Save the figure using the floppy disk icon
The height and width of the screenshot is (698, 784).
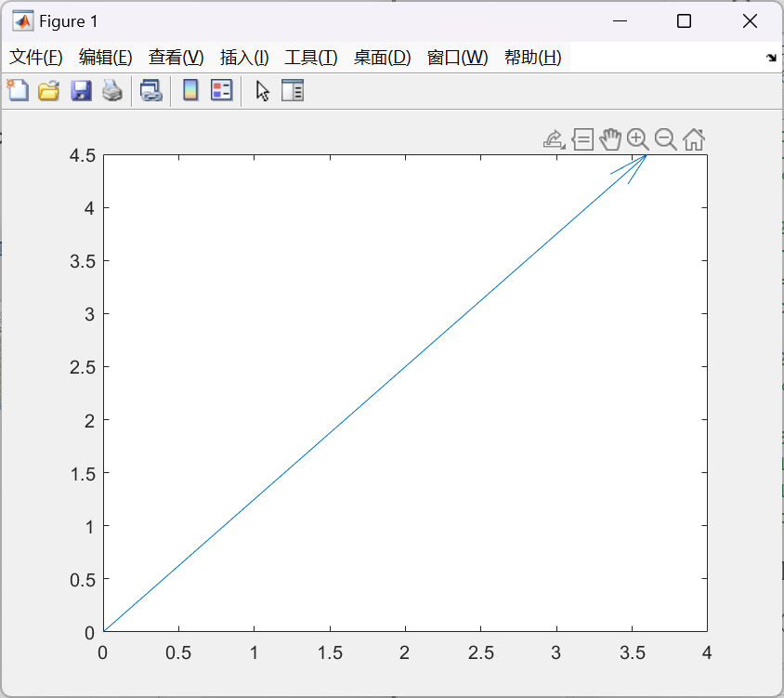tap(81, 90)
